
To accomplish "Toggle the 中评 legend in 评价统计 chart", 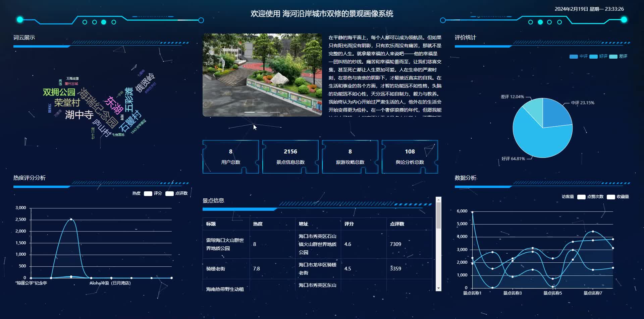I will [x=578, y=56].
